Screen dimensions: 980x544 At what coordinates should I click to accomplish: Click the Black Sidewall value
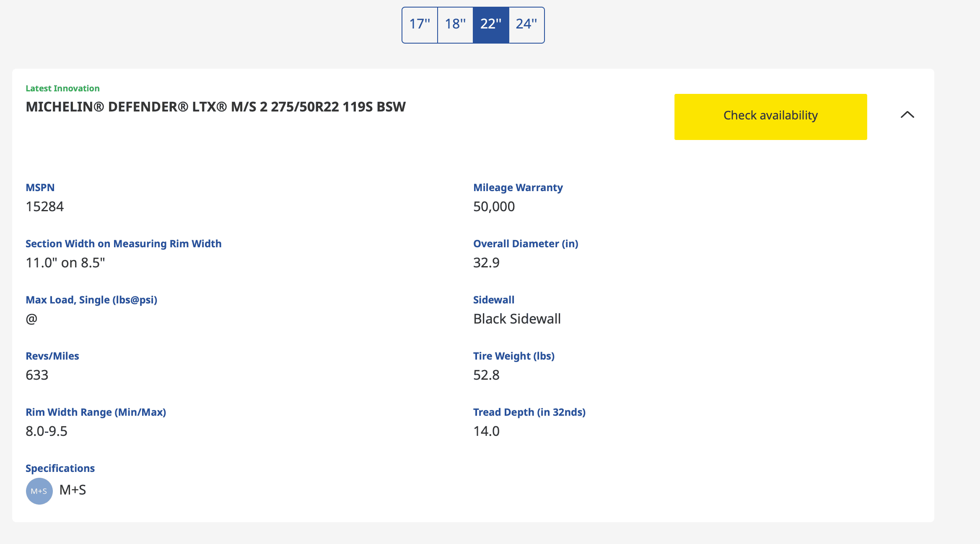tap(517, 319)
